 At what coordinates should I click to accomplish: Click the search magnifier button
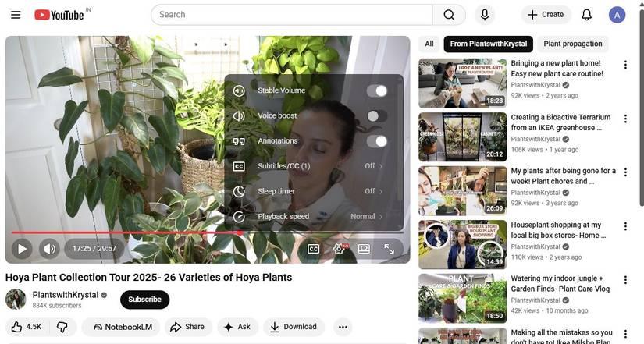pos(449,15)
